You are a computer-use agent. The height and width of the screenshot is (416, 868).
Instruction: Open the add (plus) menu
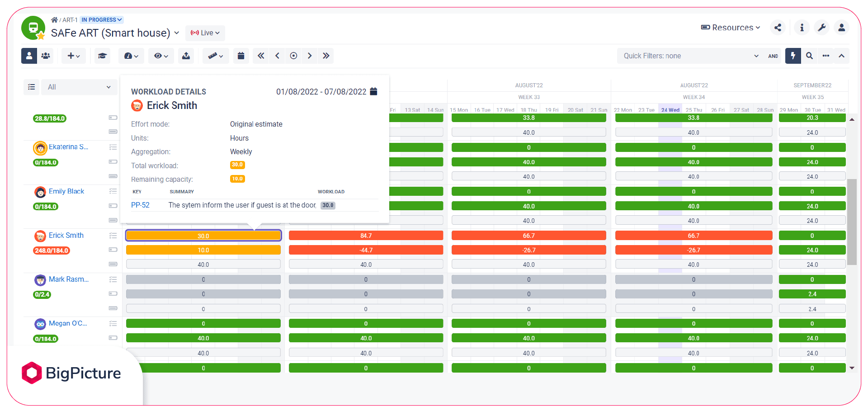pyautogui.click(x=74, y=56)
